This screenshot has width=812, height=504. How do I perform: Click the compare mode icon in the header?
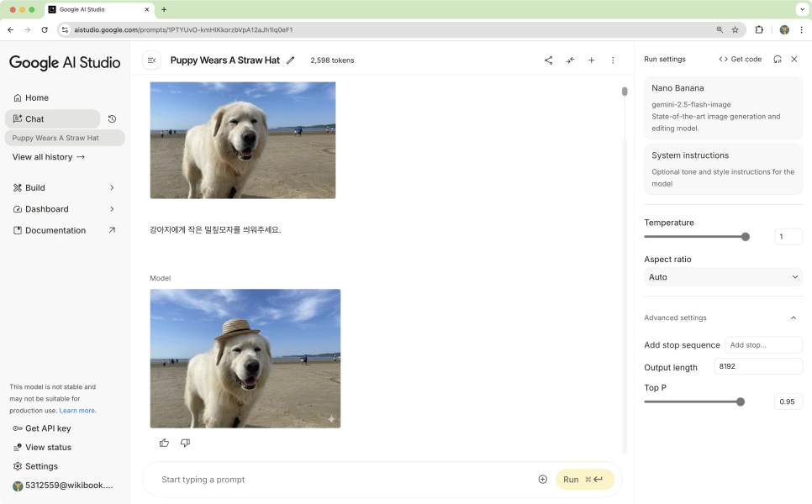pyautogui.click(x=570, y=60)
